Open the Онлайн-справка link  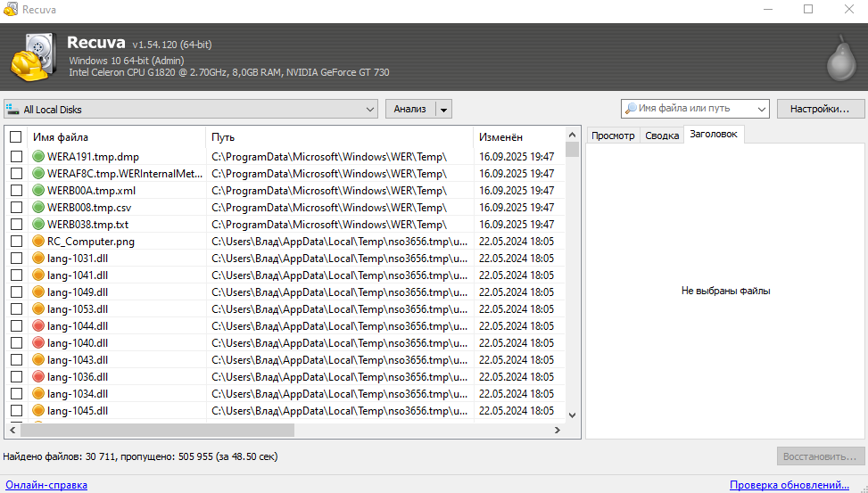coord(46,485)
